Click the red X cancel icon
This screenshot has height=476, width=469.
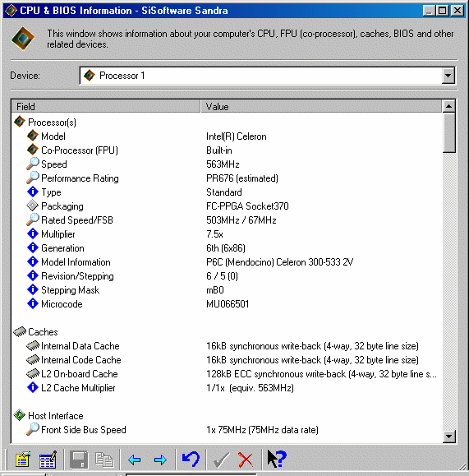click(x=246, y=460)
